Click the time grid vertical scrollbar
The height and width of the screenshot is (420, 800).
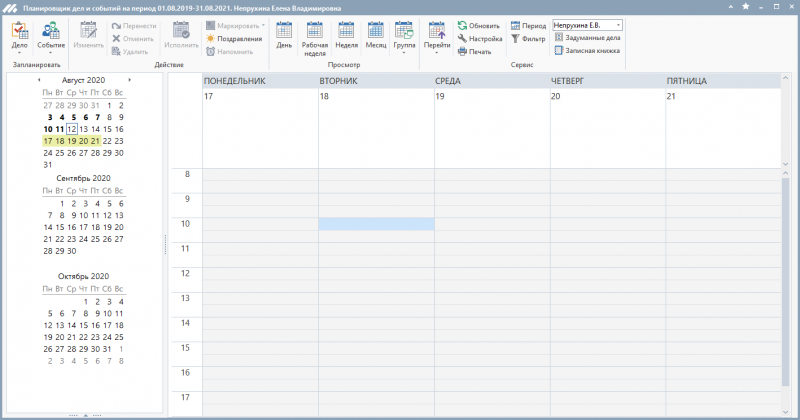coord(785,281)
